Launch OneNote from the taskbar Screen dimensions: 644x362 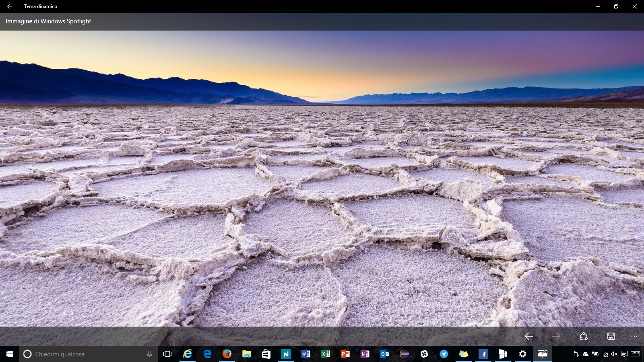click(365, 354)
